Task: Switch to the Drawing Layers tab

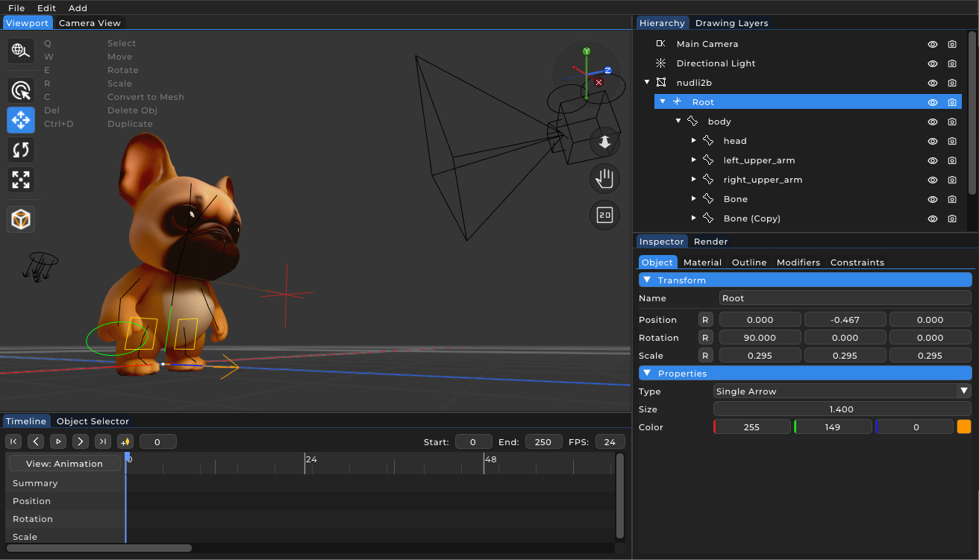Action: (731, 23)
